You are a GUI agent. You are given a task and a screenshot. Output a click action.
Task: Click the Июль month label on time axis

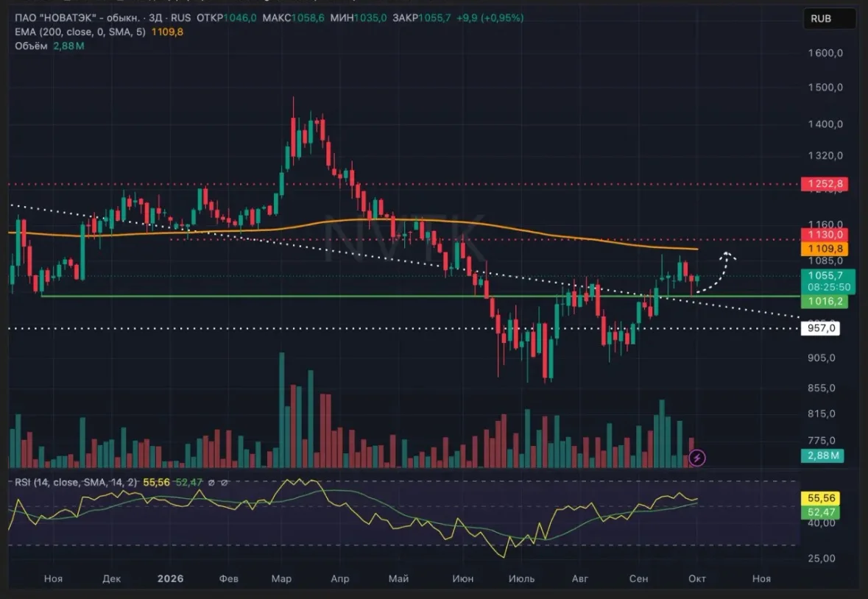coord(521,578)
